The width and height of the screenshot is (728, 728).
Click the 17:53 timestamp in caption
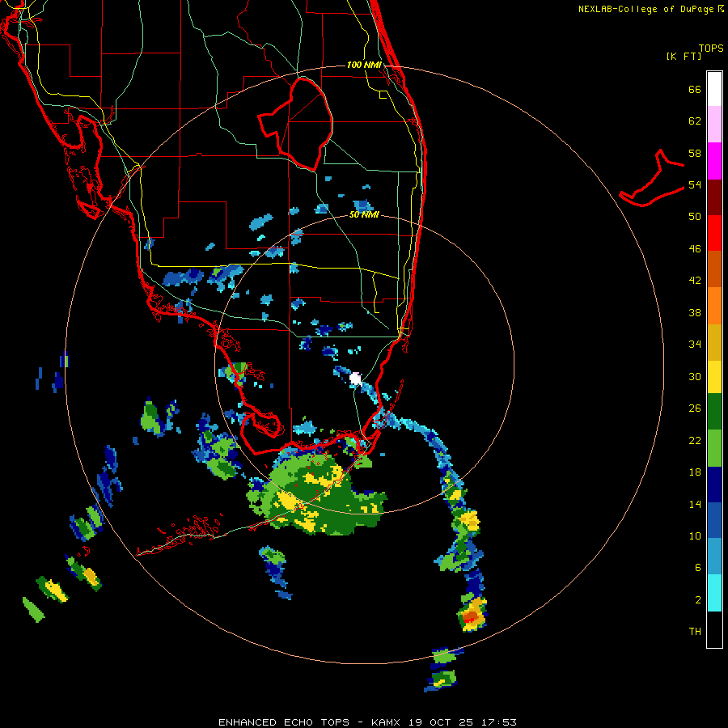tap(499, 722)
